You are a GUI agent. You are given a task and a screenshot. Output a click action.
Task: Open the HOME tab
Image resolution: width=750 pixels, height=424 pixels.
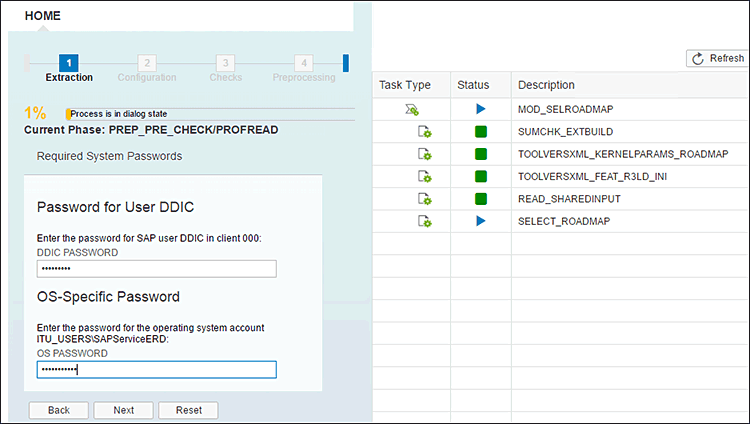point(42,16)
